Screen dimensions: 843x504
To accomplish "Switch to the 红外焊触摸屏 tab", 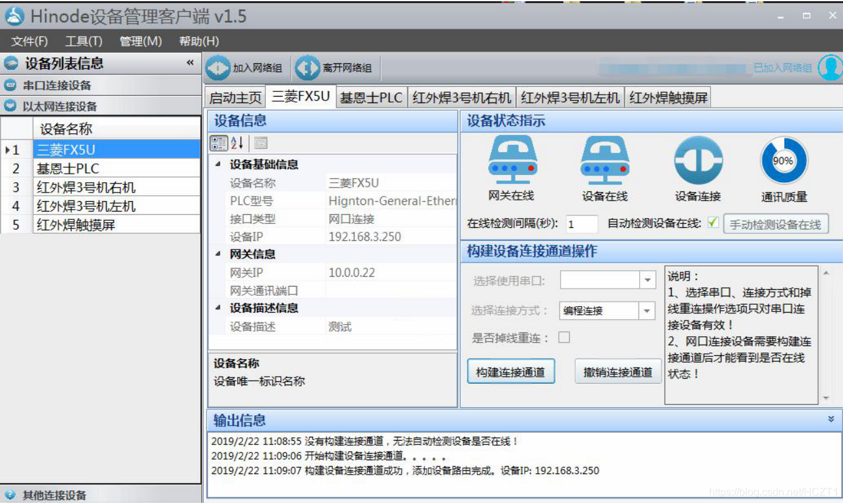I will pyautogui.click(x=668, y=98).
